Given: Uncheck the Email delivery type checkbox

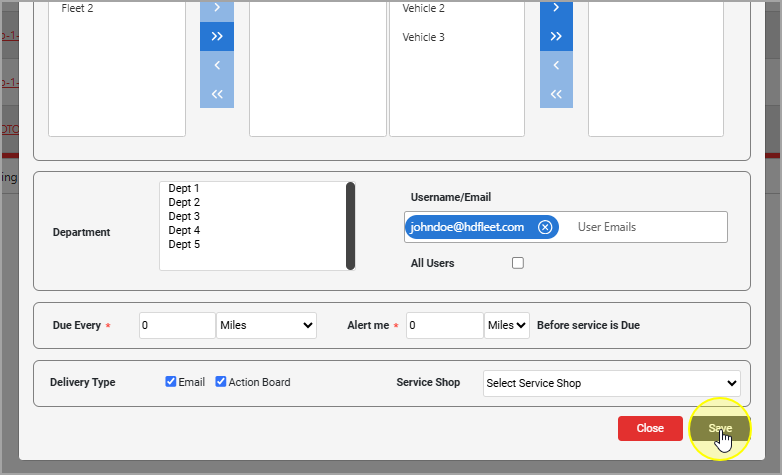Looking at the screenshot, I should (x=171, y=382).
